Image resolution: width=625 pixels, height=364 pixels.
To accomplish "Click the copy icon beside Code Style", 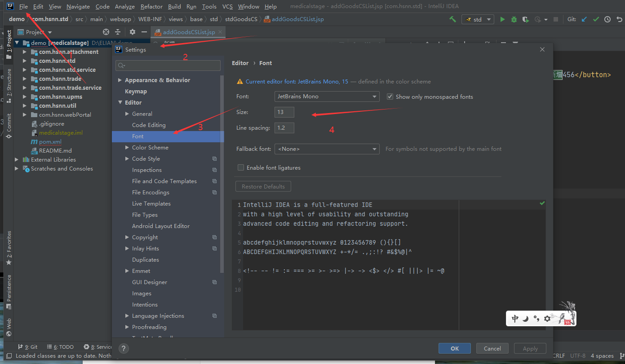I will [x=214, y=159].
